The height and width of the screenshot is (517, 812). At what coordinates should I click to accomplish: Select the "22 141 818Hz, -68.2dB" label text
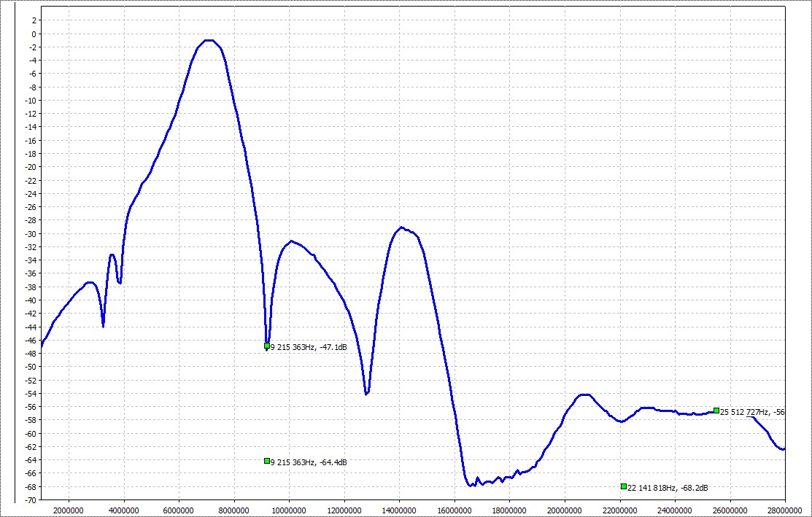coord(668,488)
